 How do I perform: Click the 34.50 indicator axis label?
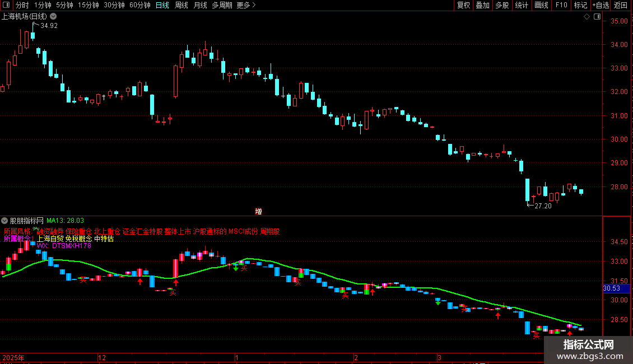coord(619,242)
